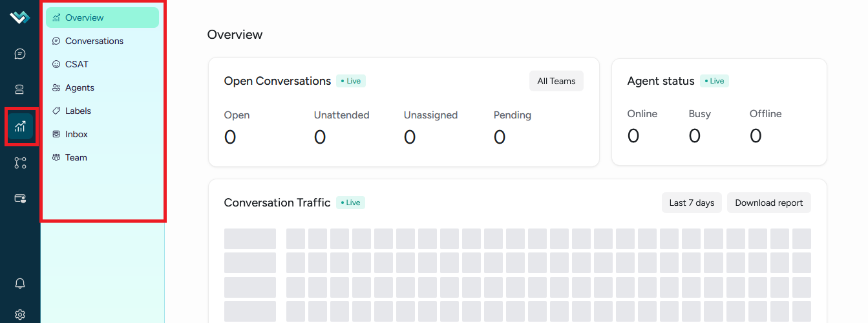The image size is (868, 323).
Task: Click the Open Conversations card title
Action: [278, 81]
